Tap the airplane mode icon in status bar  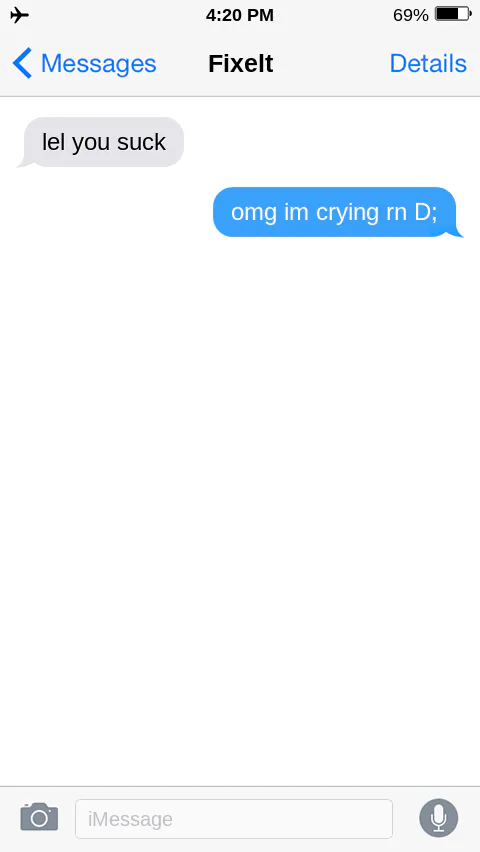[x=20, y=15]
